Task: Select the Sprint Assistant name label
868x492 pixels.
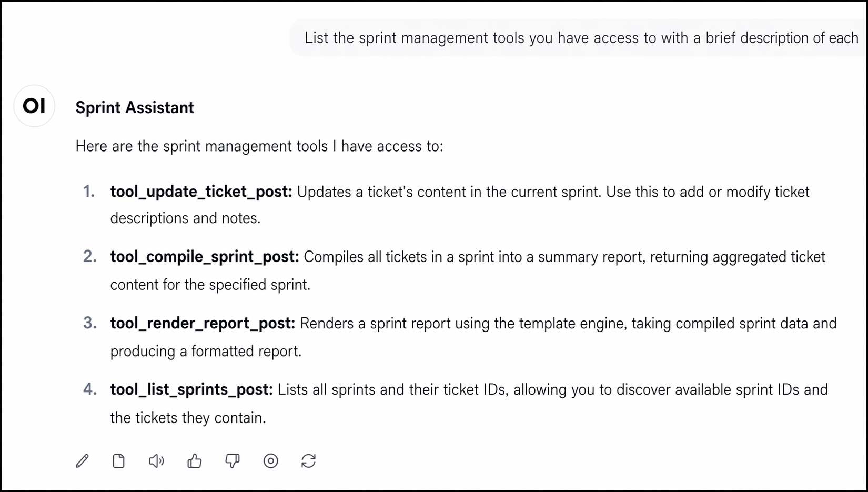Action: (x=135, y=107)
